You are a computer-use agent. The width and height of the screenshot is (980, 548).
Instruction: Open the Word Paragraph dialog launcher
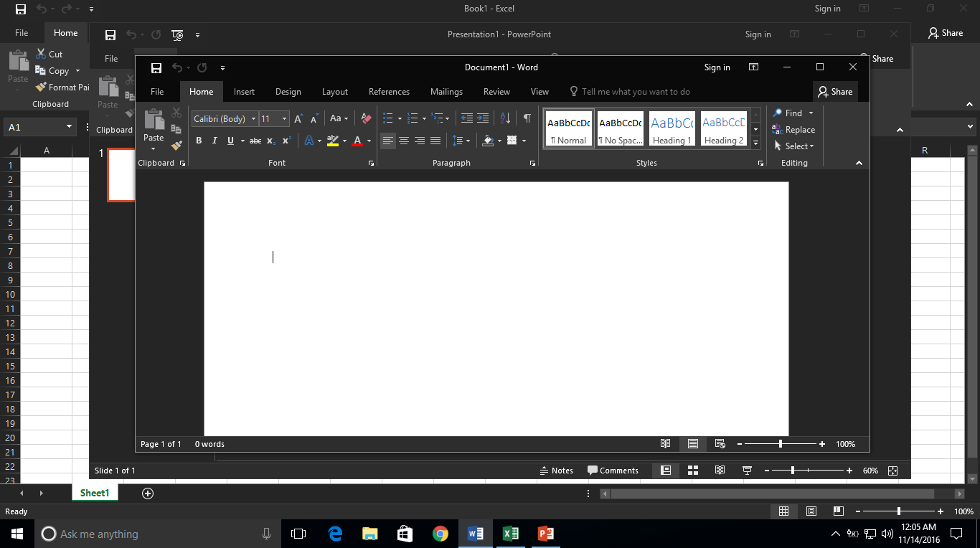[532, 164]
